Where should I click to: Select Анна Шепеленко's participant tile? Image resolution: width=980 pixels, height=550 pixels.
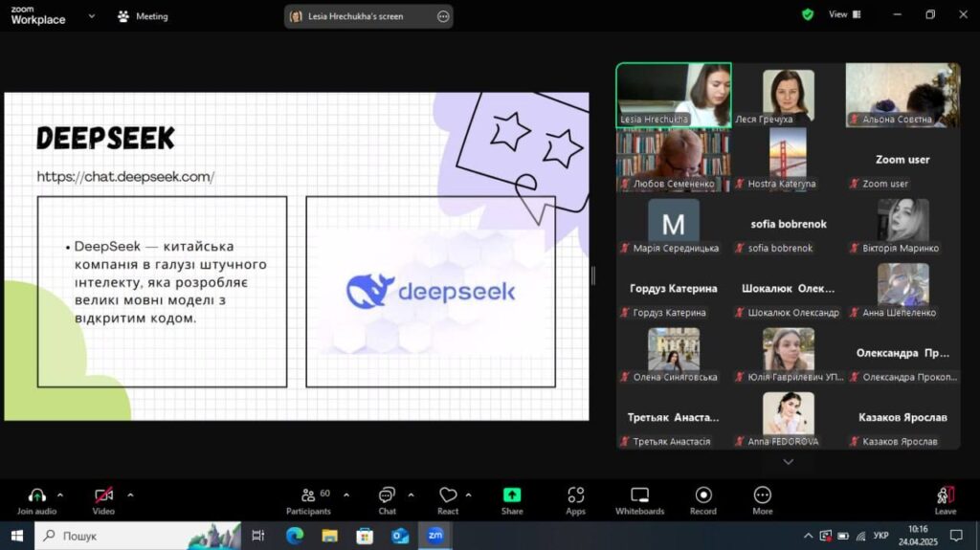(902, 289)
